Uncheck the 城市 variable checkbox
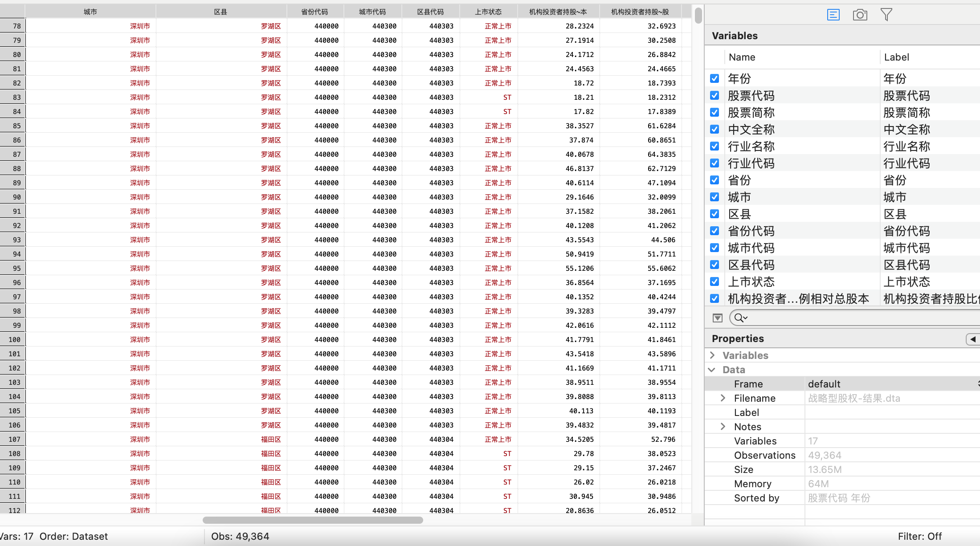The image size is (980, 546). click(x=715, y=197)
